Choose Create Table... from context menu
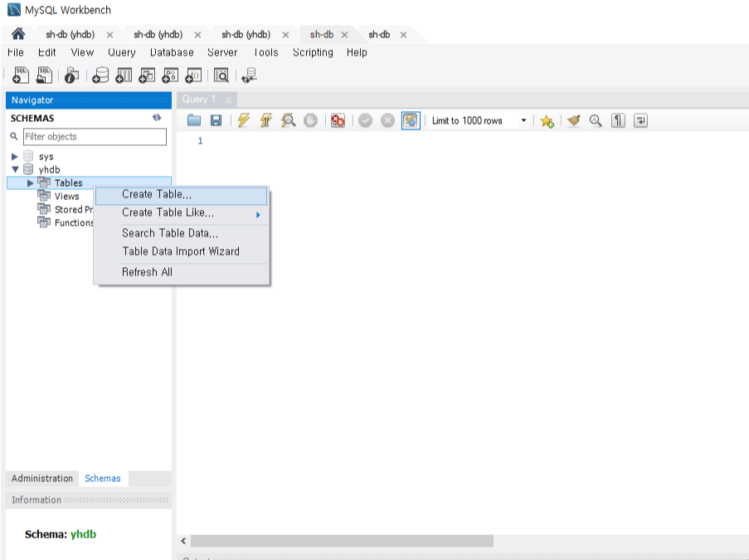This screenshot has height=560, width=749. [181, 195]
